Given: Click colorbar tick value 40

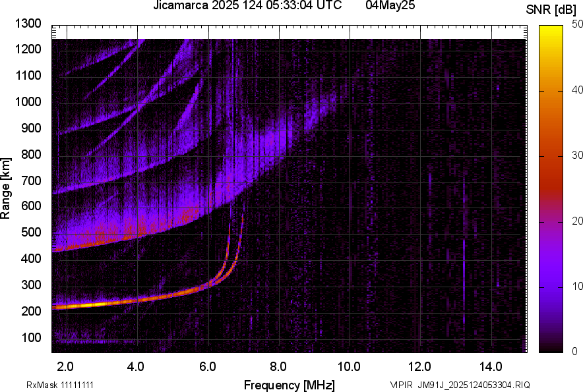Looking at the screenshot, I should click(578, 90).
